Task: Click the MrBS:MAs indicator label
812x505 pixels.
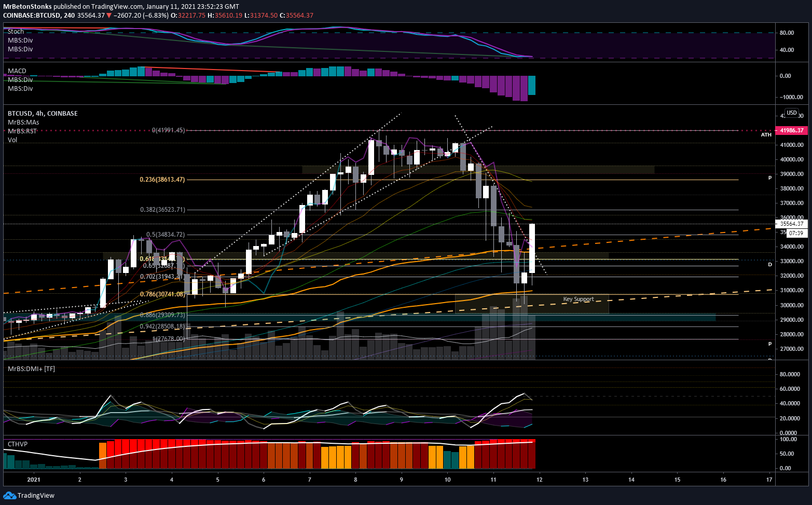Action: [23, 122]
